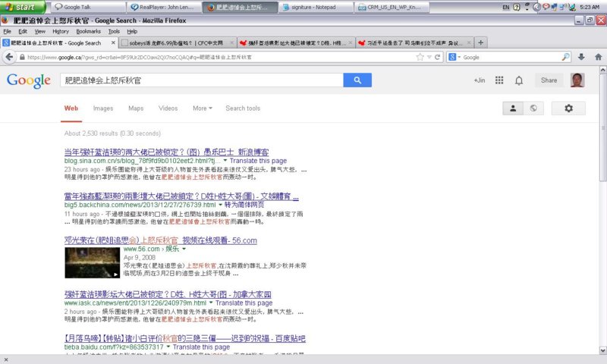Open the Google notifications bell
This screenshot has width=607, height=364.
[519, 80]
